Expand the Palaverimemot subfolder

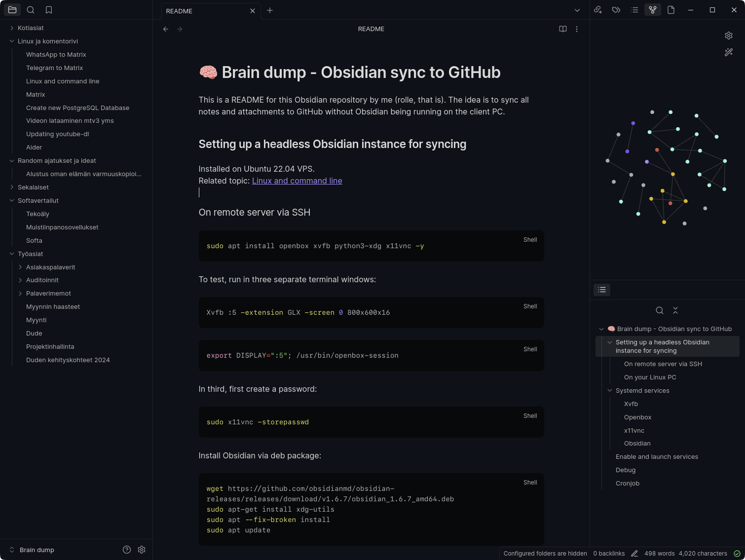tap(20, 294)
